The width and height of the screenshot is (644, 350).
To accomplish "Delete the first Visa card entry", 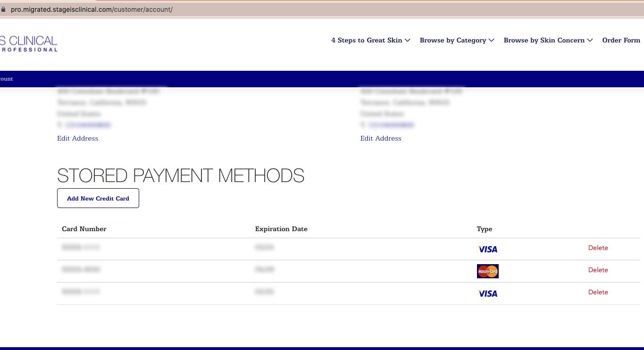I will (x=598, y=248).
